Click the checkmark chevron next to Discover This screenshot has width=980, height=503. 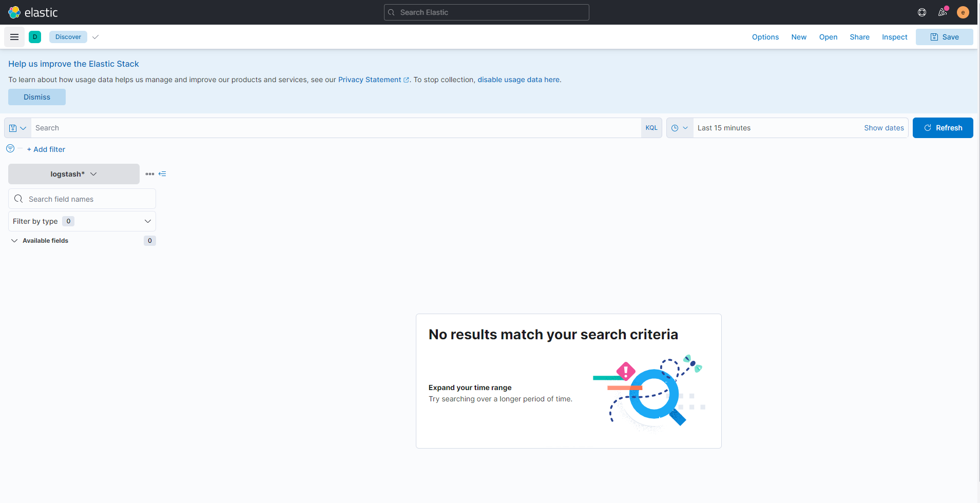pyautogui.click(x=95, y=37)
